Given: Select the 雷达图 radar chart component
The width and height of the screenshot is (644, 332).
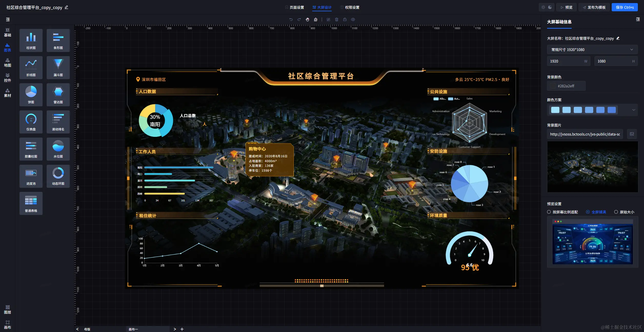Looking at the screenshot, I should pyautogui.click(x=58, y=95).
